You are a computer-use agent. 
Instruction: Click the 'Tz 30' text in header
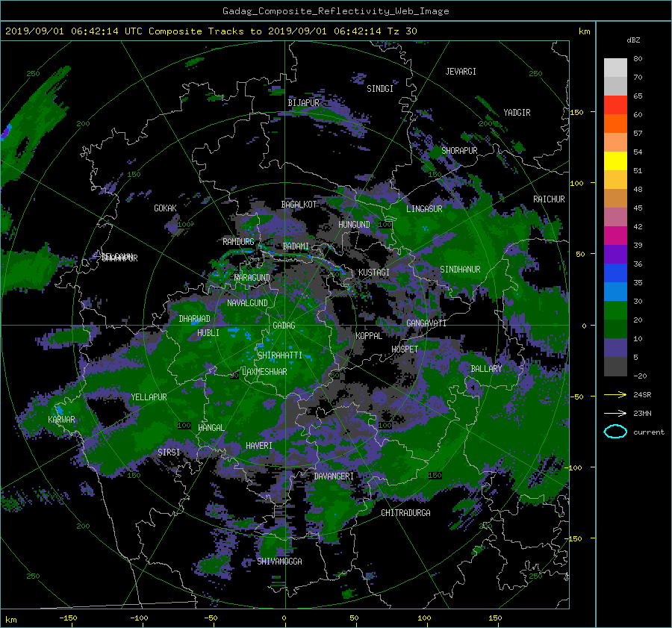point(402,31)
